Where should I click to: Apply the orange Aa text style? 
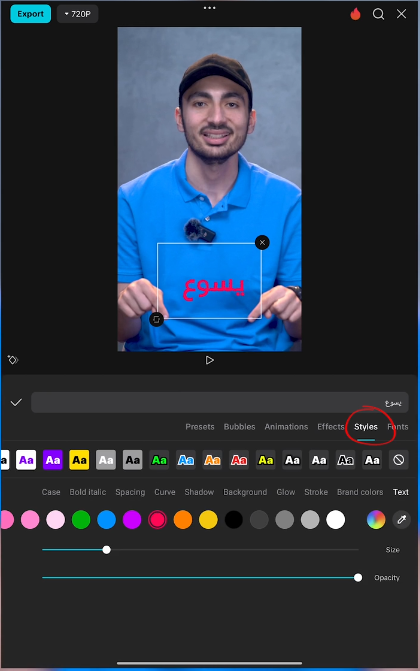pyautogui.click(x=212, y=460)
